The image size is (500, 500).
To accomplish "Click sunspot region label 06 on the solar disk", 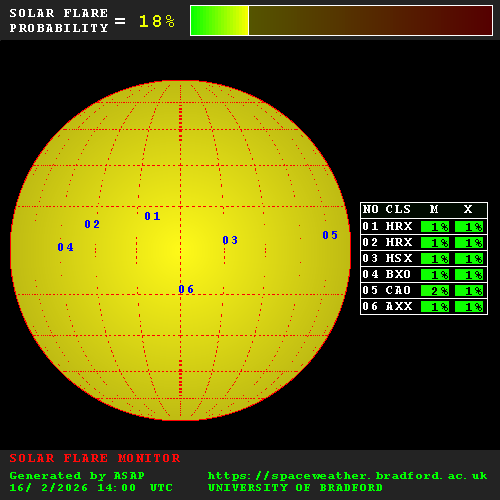I will pyautogui.click(x=186, y=289).
